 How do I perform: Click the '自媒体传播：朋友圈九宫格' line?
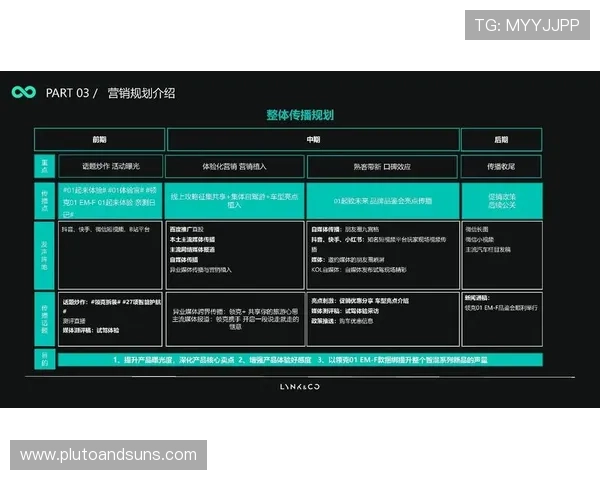345,229
